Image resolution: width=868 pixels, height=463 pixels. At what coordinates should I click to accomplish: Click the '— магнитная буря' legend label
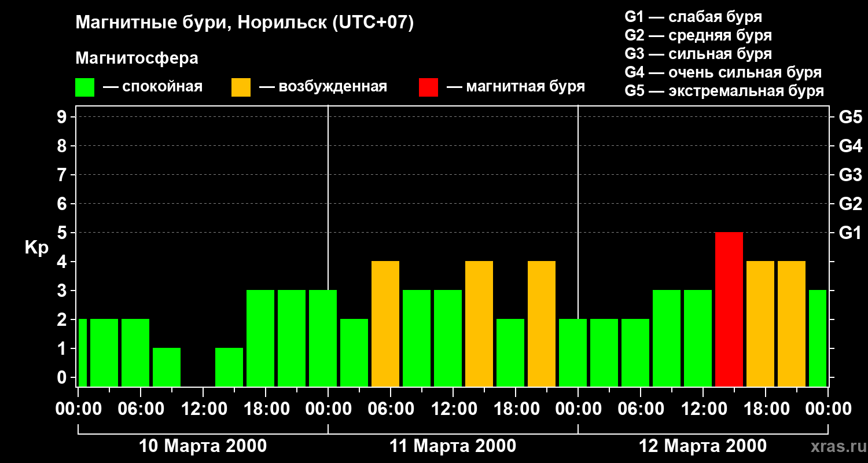tap(516, 87)
